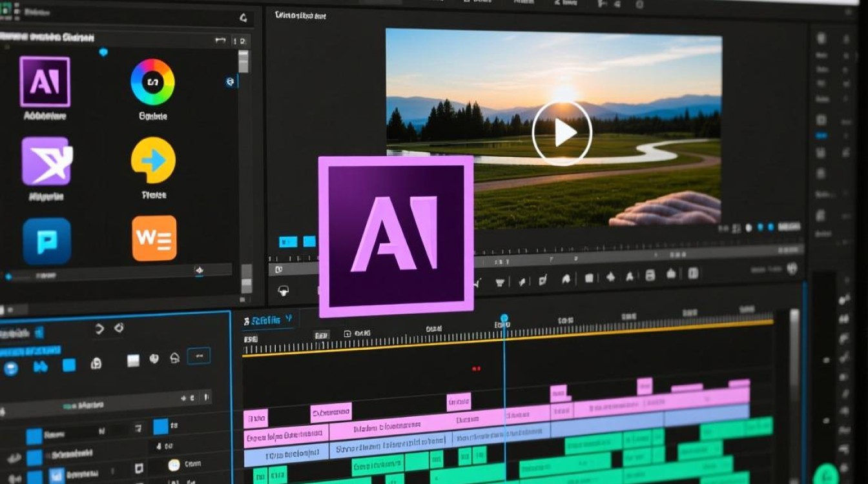
Task: Open the orange WE app icon
Action: click(154, 238)
